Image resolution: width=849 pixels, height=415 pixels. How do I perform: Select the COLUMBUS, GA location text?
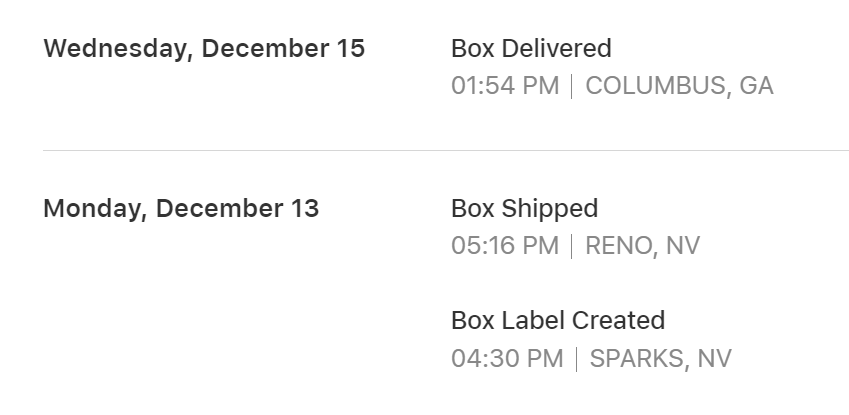(679, 86)
